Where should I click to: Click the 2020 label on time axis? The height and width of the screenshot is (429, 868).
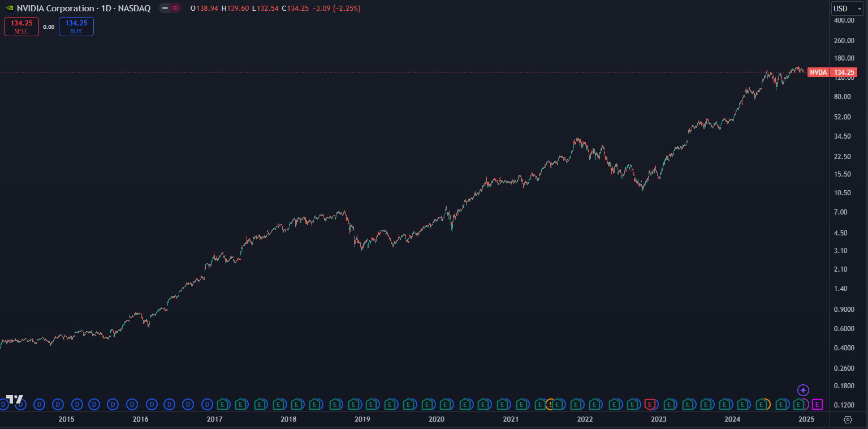pos(436,419)
